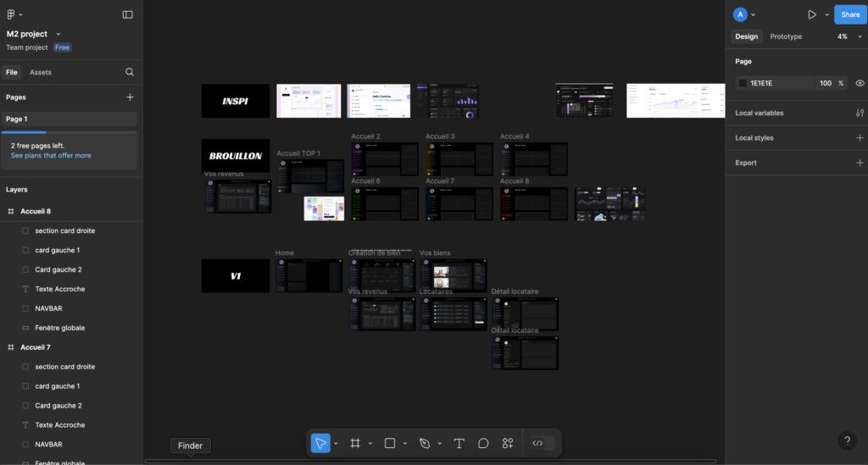Select the Move tool in bottom toolbar

pos(320,443)
